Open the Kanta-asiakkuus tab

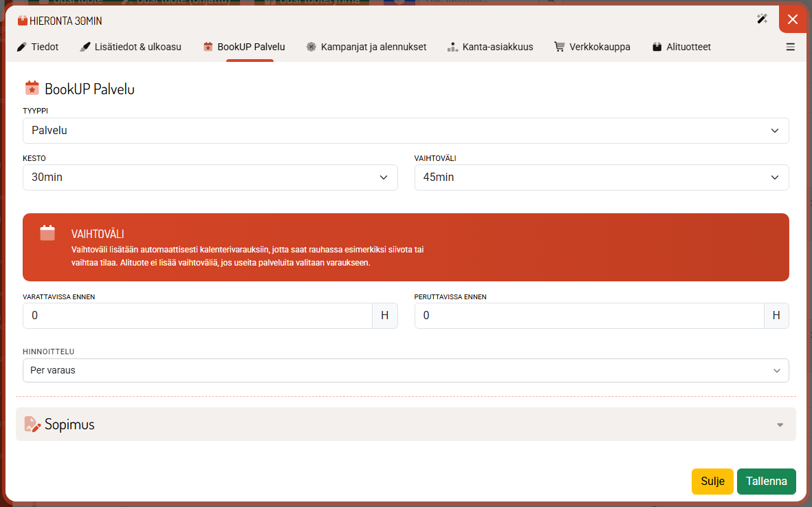[x=490, y=47]
